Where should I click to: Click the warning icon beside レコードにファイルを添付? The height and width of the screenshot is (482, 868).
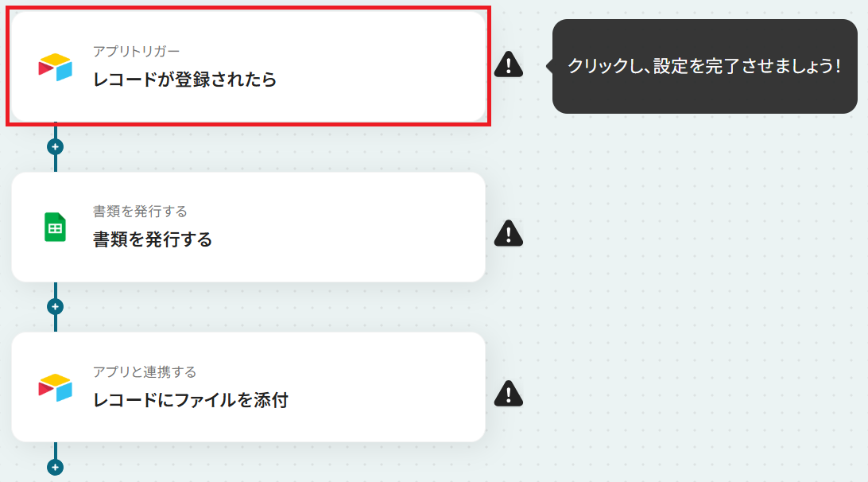[508, 394]
